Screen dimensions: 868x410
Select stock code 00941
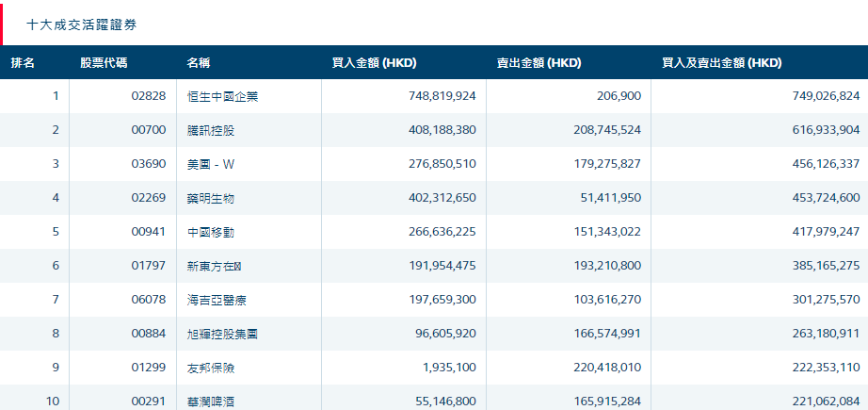(x=149, y=232)
